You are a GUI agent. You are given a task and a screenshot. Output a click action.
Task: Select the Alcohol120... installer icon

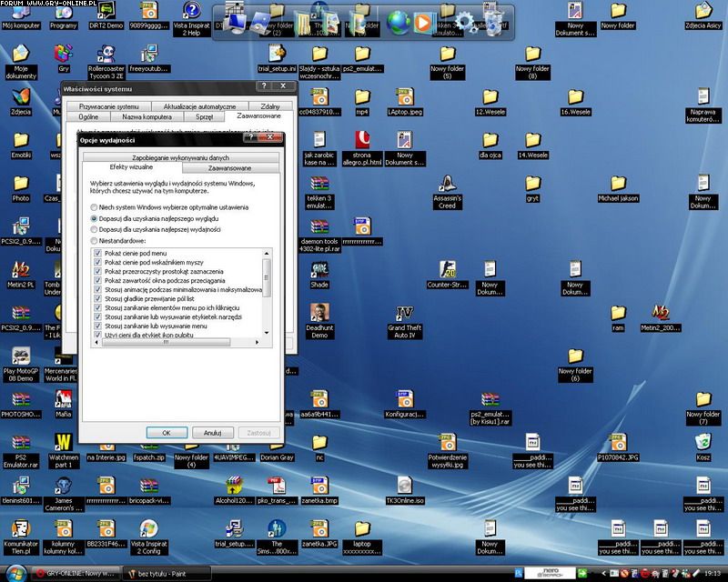coord(234,490)
